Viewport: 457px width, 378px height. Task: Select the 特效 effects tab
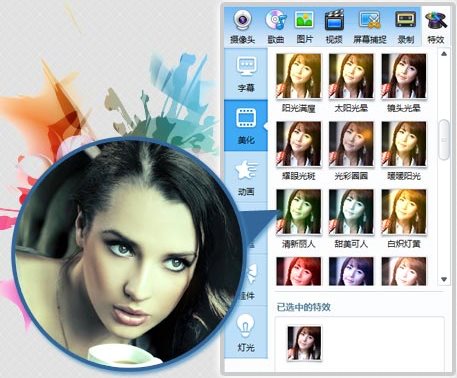point(436,27)
